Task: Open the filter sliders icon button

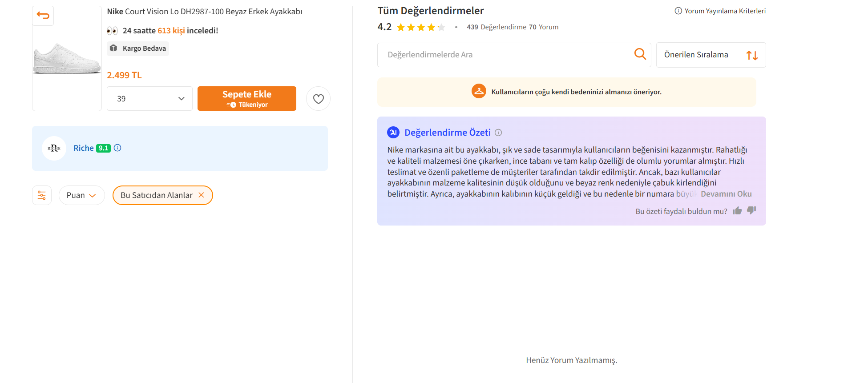Action: point(42,195)
